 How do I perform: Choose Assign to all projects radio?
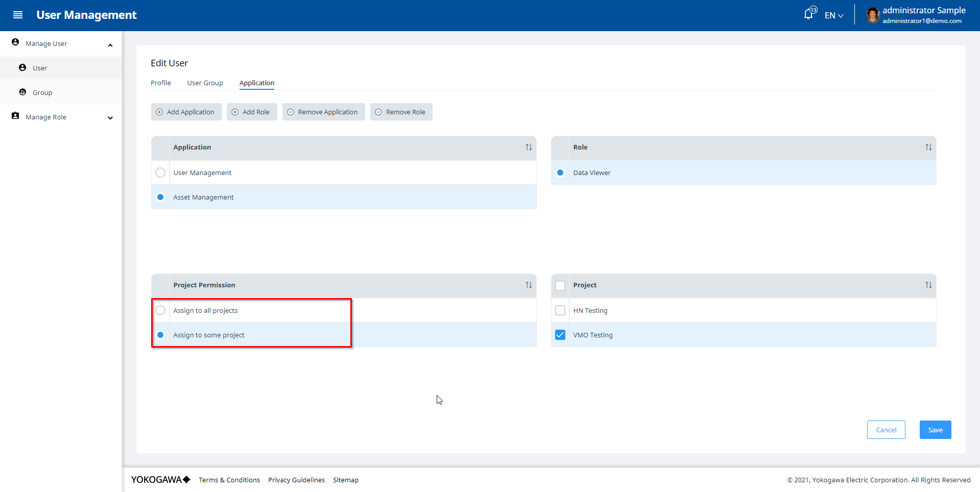coord(160,310)
